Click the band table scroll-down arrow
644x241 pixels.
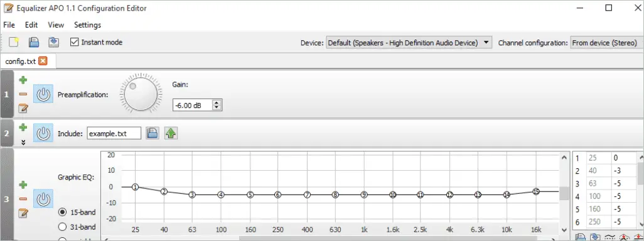click(641, 224)
